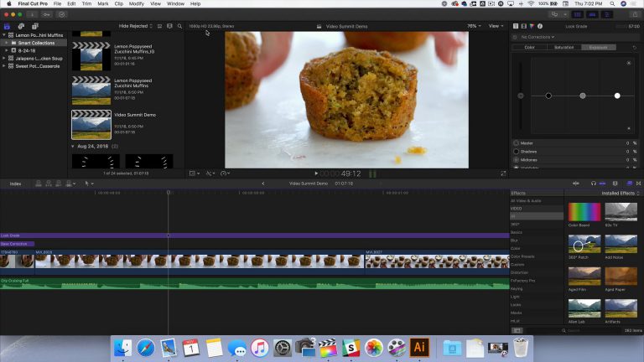Expand the 8-24-18 event

click(x=7, y=50)
